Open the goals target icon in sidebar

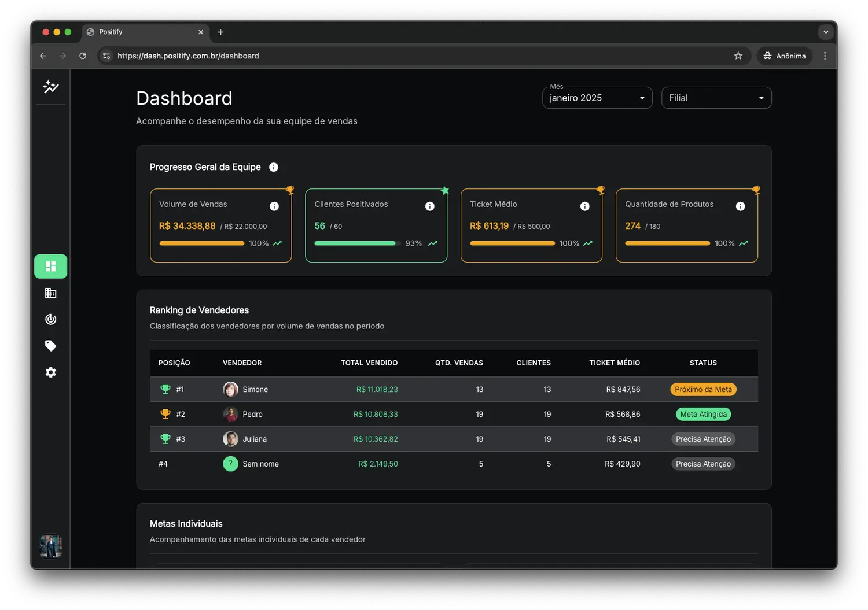51,320
